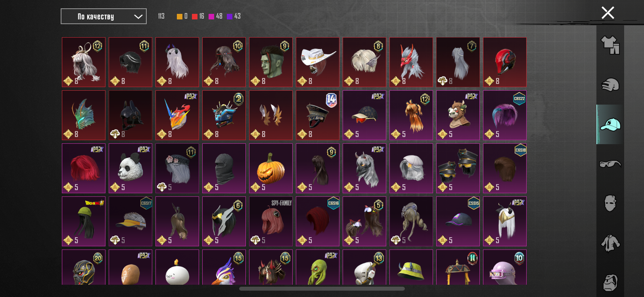Choose the white cowboy hat item

coord(318,62)
